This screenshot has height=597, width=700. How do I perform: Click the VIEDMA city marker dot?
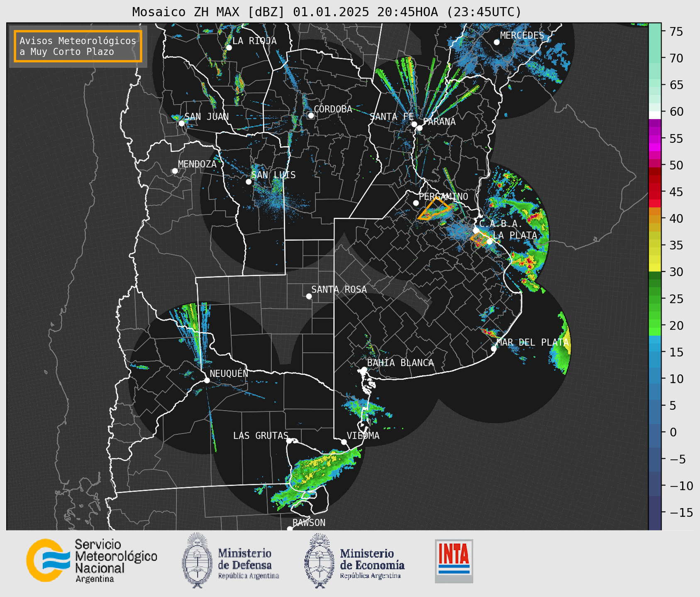pos(344,442)
